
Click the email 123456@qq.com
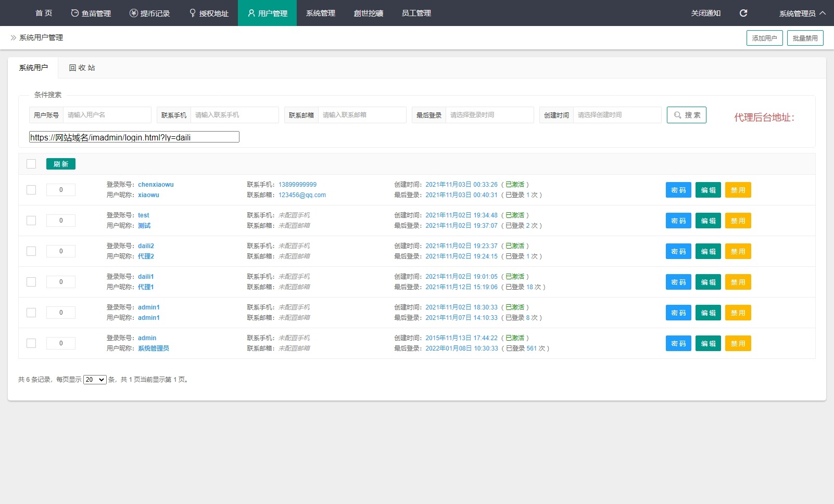point(302,195)
